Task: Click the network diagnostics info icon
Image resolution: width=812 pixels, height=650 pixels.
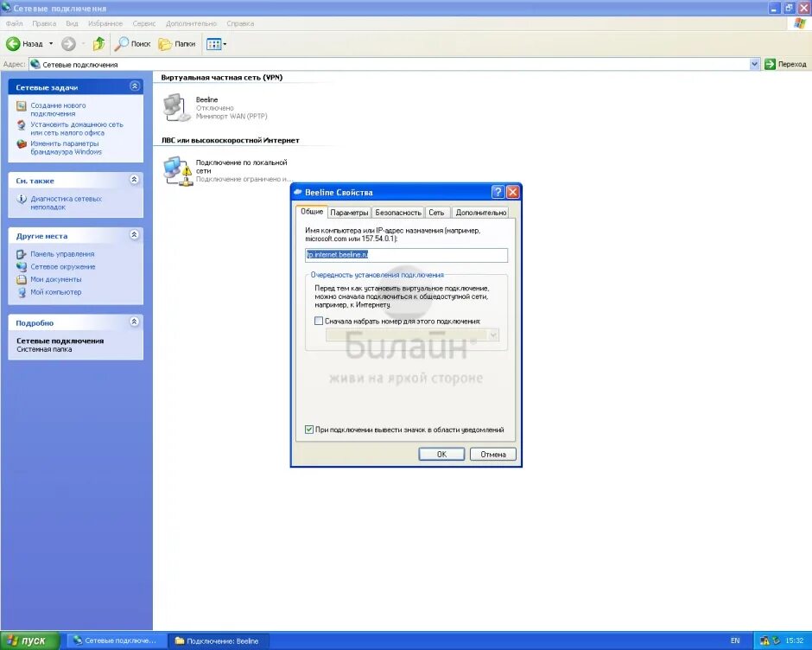Action: point(22,199)
